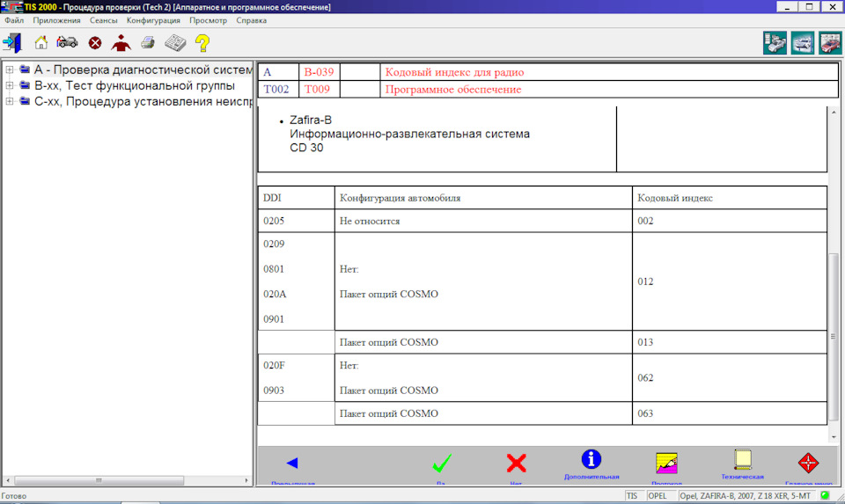Go back with the blue Previous arrow
Viewport: 845px width, 504px height.
tap(292, 463)
